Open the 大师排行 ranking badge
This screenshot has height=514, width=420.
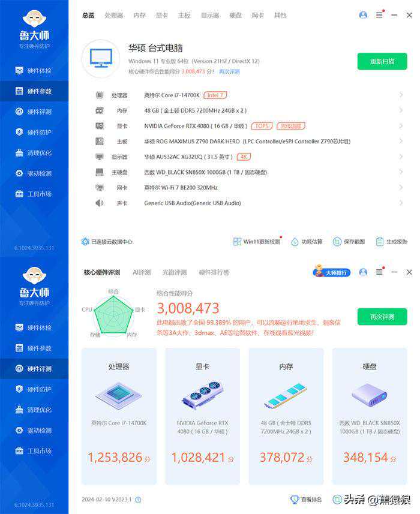331,272
